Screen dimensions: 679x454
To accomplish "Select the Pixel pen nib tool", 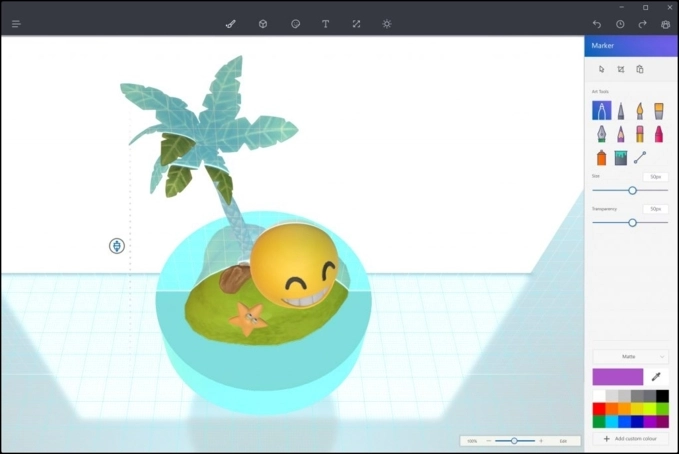I will 601,134.
